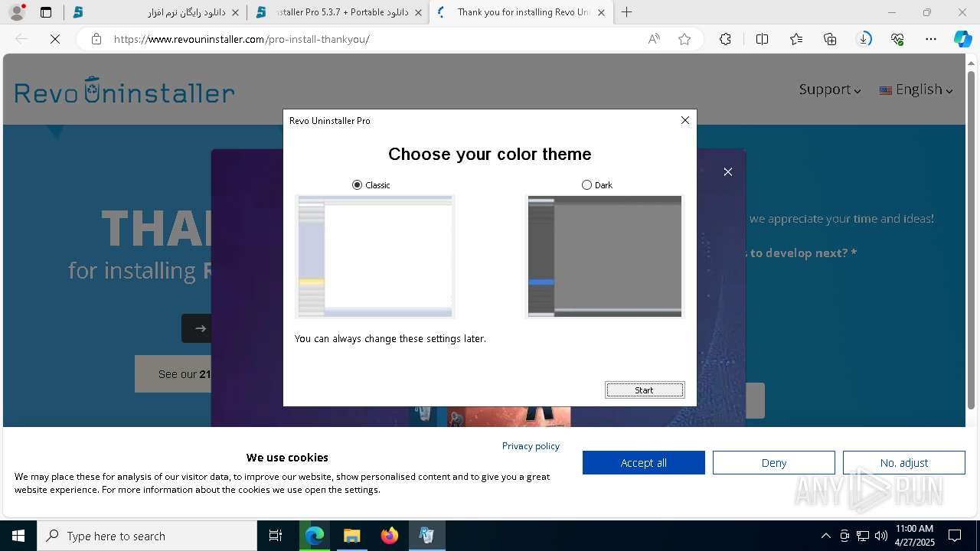Click the Start button in Revo dialog
Screen dimensions: 980x551
645,390
